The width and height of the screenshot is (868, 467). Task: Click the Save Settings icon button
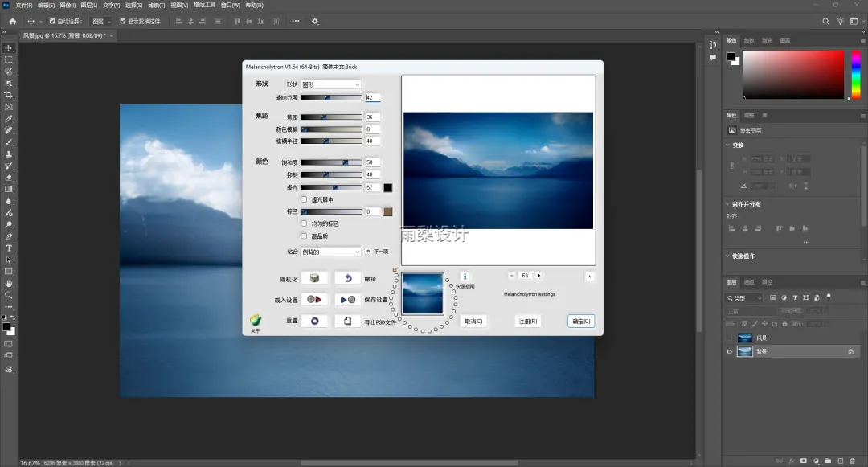pyautogui.click(x=347, y=300)
